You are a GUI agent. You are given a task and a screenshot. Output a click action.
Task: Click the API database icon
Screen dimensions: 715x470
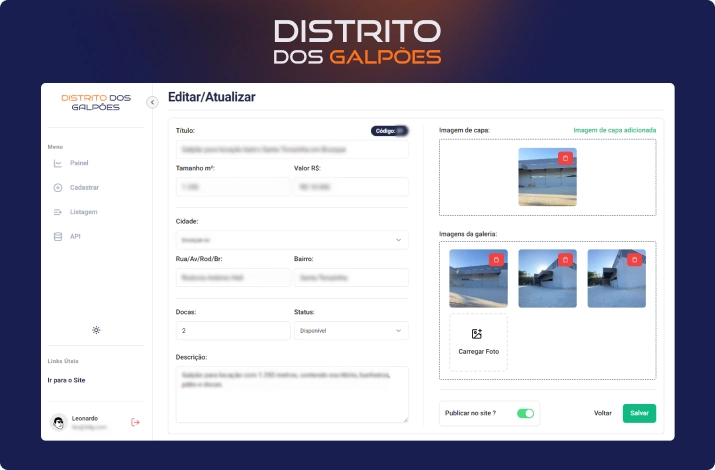tap(58, 237)
